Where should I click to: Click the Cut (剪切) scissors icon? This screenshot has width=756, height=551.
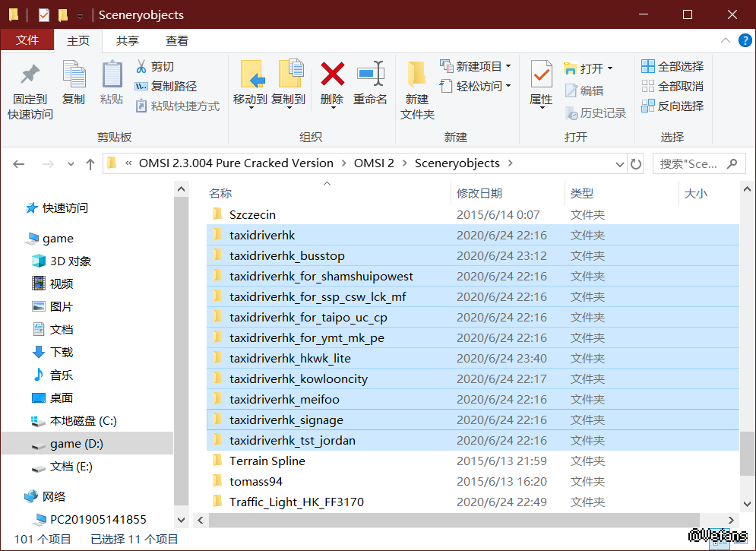pos(141,67)
